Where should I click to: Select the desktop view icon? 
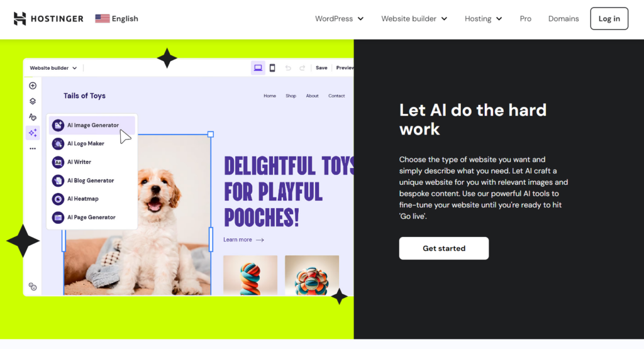[258, 68]
